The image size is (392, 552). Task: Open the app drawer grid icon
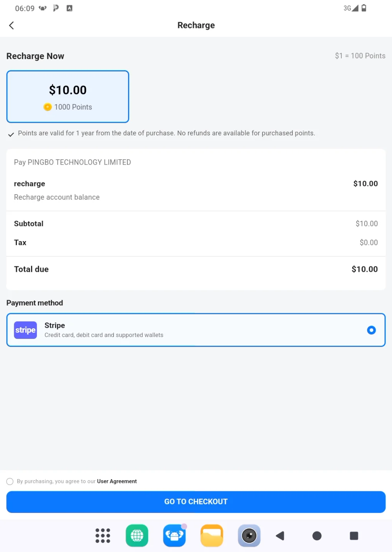(102, 535)
